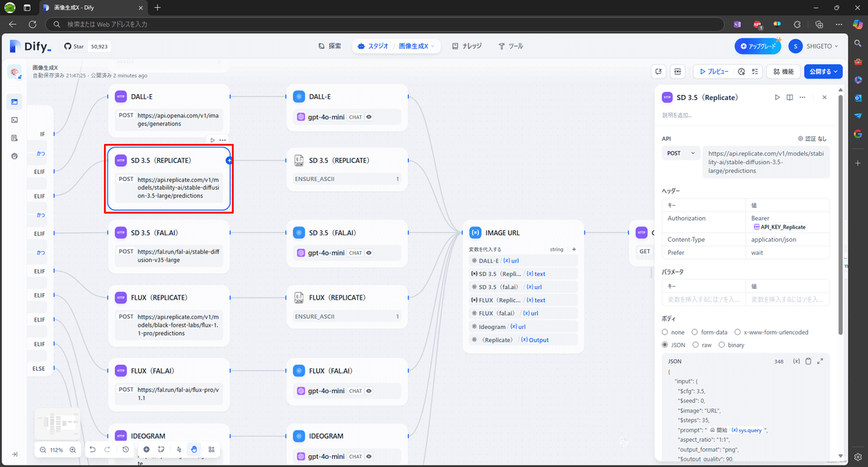Click the Dify logo
The height and width of the screenshot is (467, 868).
[x=30, y=46]
